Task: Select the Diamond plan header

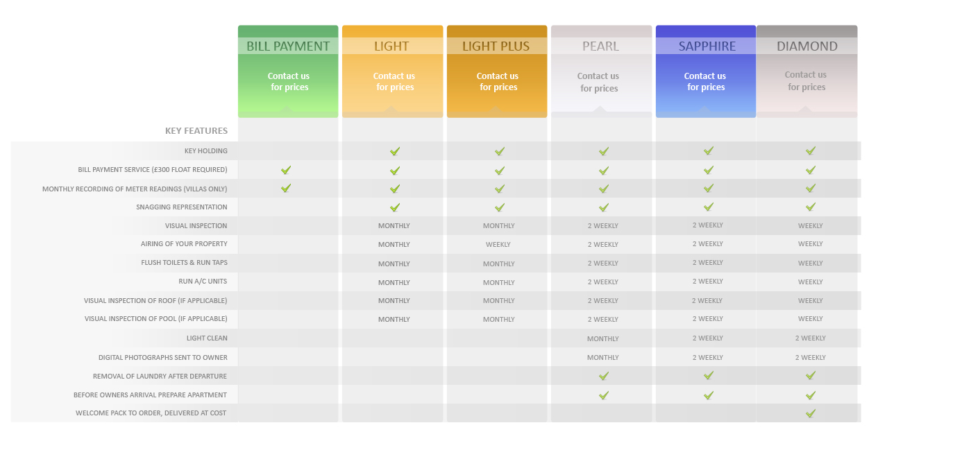Action: click(806, 46)
